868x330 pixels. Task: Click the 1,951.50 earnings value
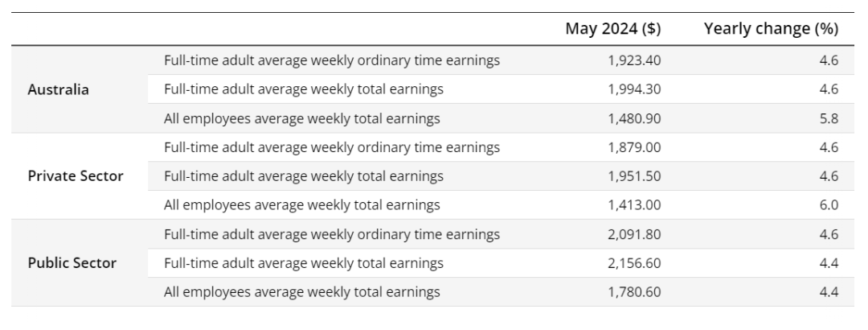click(x=635, y=176)
